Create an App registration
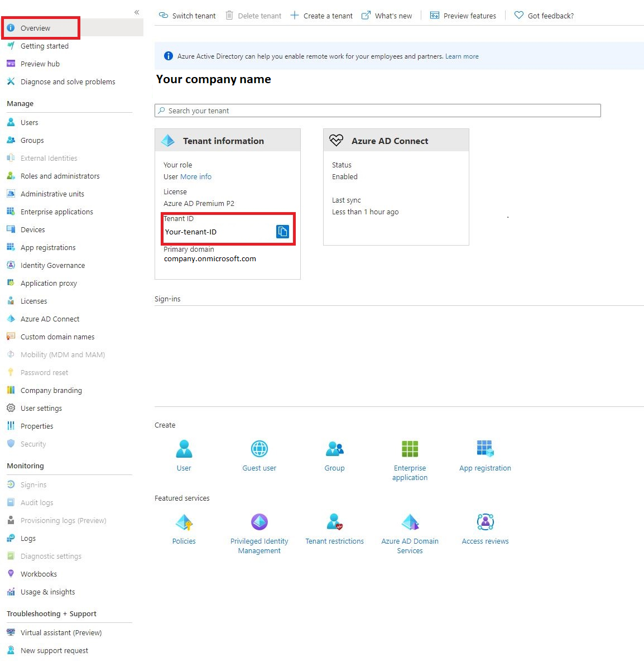 click(x=486, y=455)
